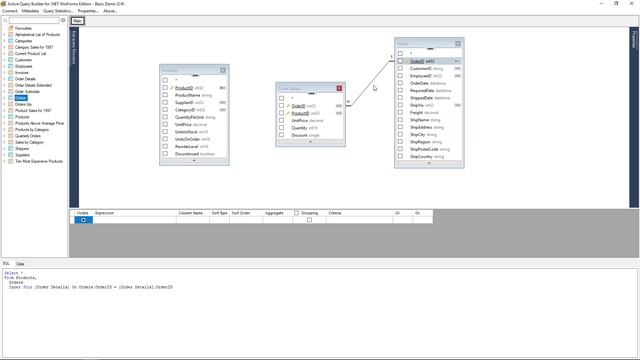Click the Employees table icon
The height and width of the screenshot is (360, 640).
[x=11, y=66]
